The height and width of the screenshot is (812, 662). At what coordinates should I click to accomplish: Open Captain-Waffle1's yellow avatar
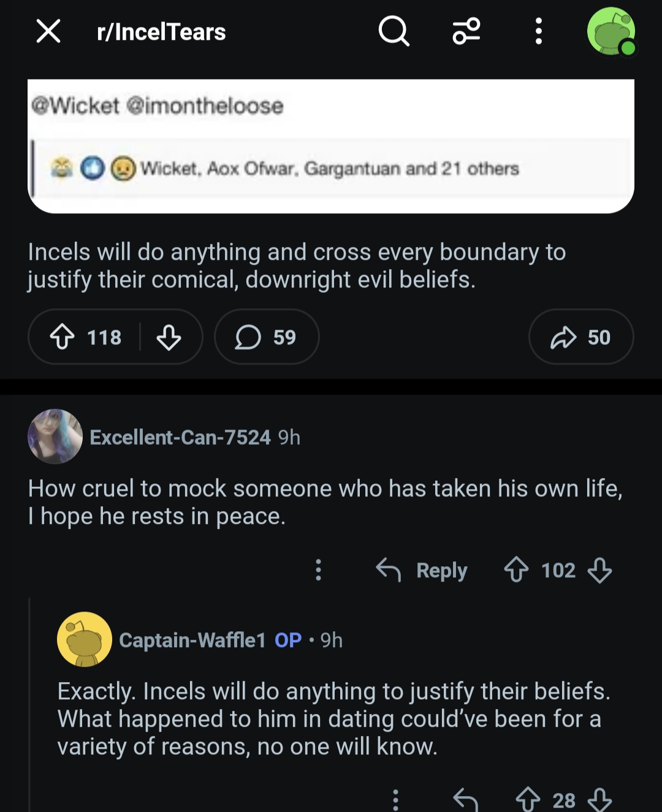point(85,639)
